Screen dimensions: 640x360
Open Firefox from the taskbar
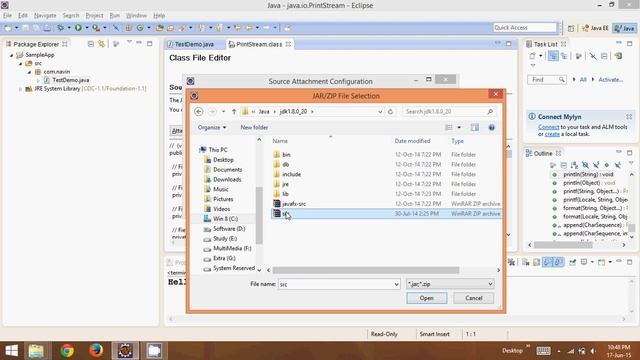pos(96,351)
